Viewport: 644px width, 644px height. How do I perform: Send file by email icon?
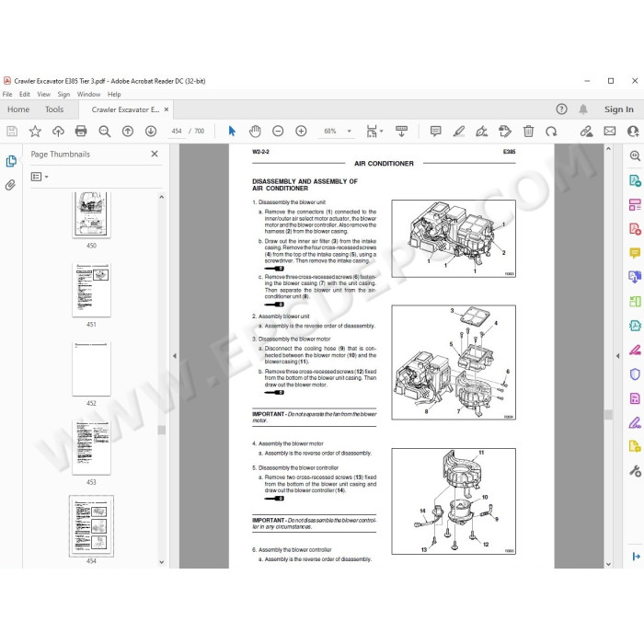click(x=609, y=132)
